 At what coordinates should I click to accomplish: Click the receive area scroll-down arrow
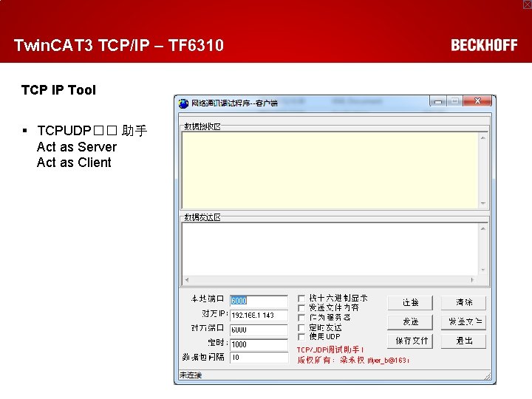click(482, 203)
